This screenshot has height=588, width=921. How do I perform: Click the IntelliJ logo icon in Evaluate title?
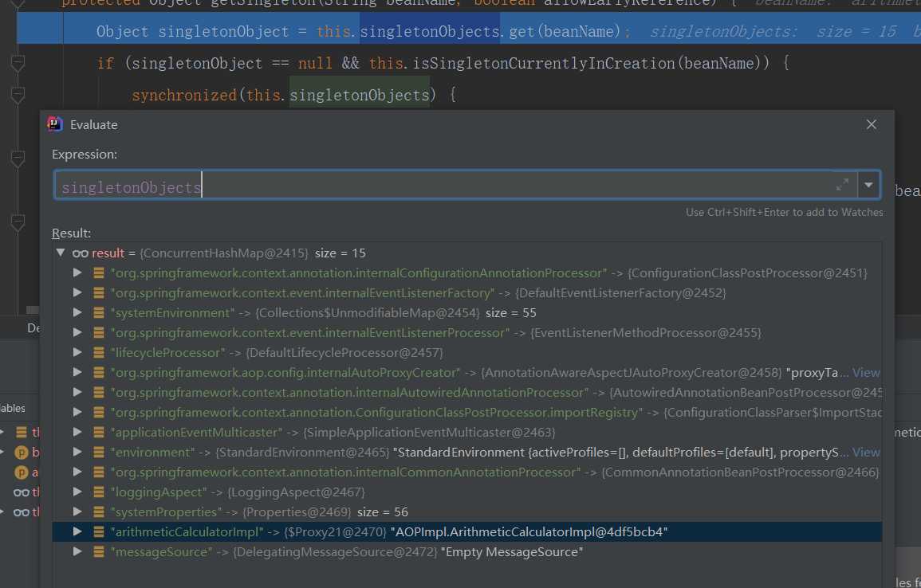click(x=55, y=123)
